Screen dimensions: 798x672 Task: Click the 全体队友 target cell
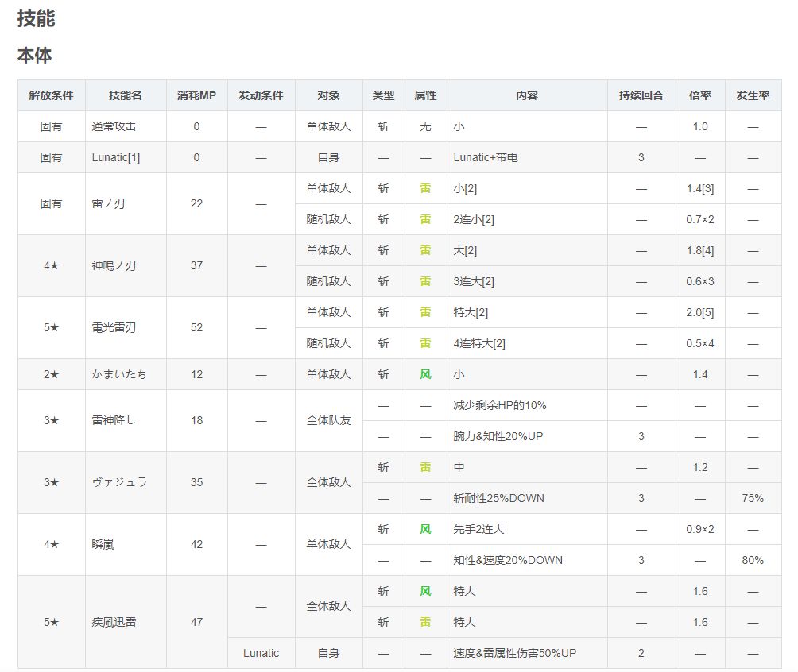pyautogui.click(x=329, y=421)
